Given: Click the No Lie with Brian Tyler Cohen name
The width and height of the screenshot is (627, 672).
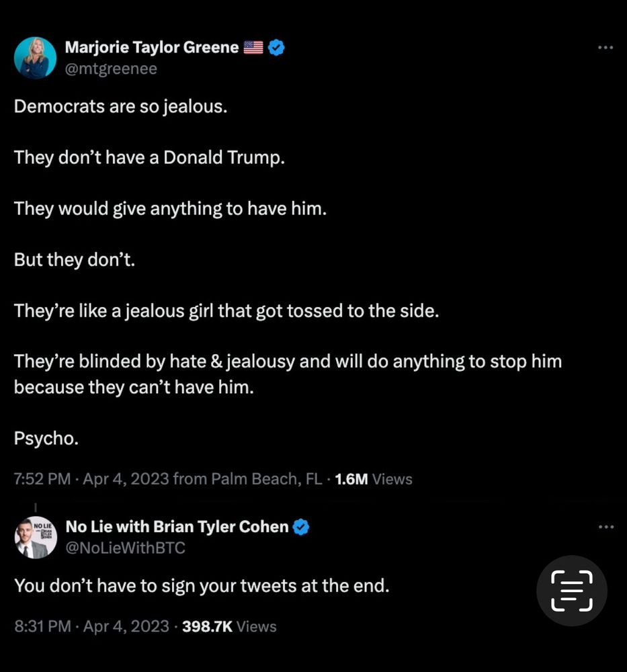Looking at the screenshot, I should [x=177, y=527].
